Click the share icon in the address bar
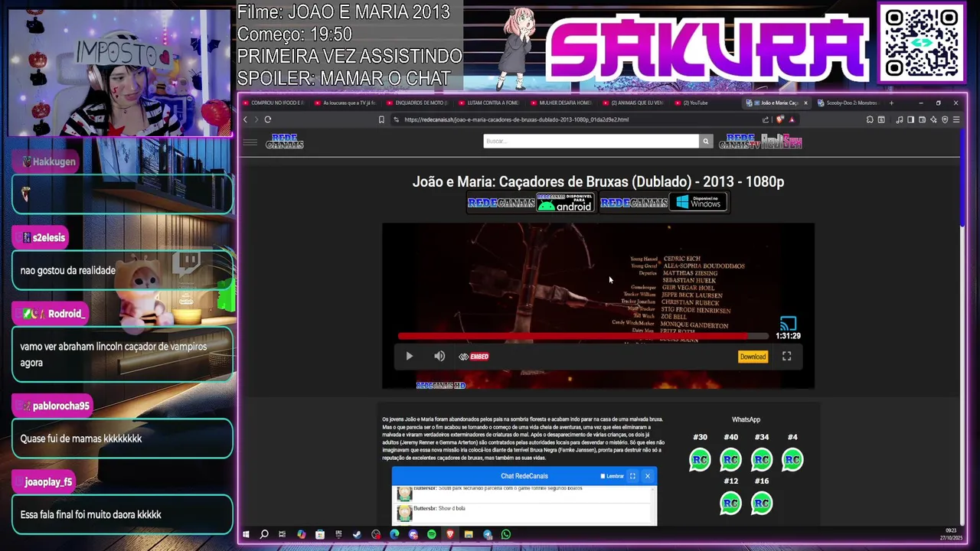This screenshot has width=980, height=551. (765, 119)
